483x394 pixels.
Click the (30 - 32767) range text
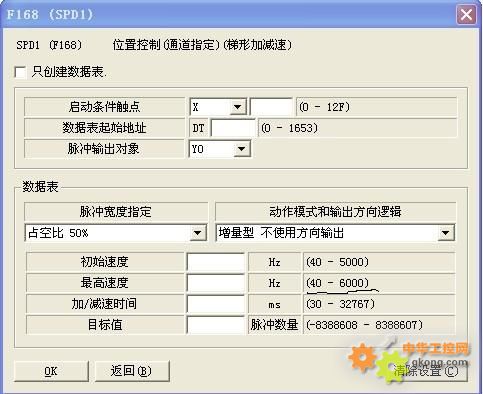[340, 304]
